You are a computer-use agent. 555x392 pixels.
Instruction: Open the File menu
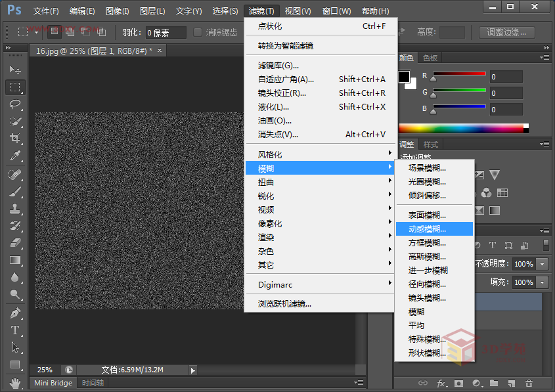tap(46, 11)
